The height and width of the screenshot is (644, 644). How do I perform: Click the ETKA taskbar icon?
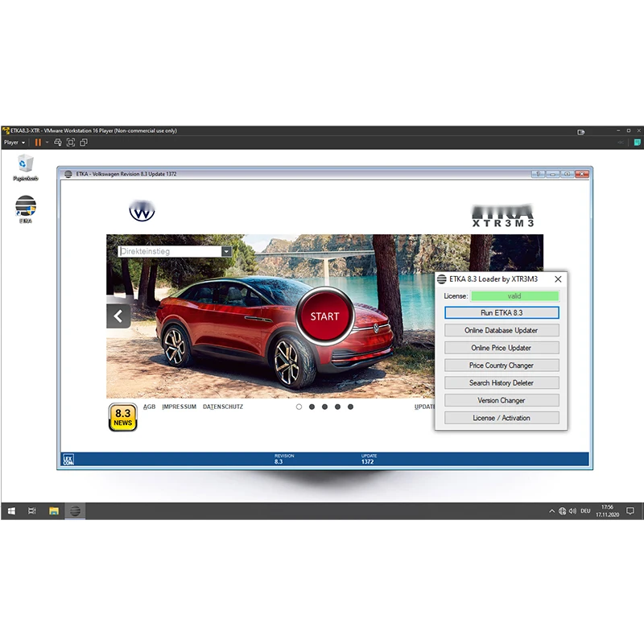click(x=75, y=511)
